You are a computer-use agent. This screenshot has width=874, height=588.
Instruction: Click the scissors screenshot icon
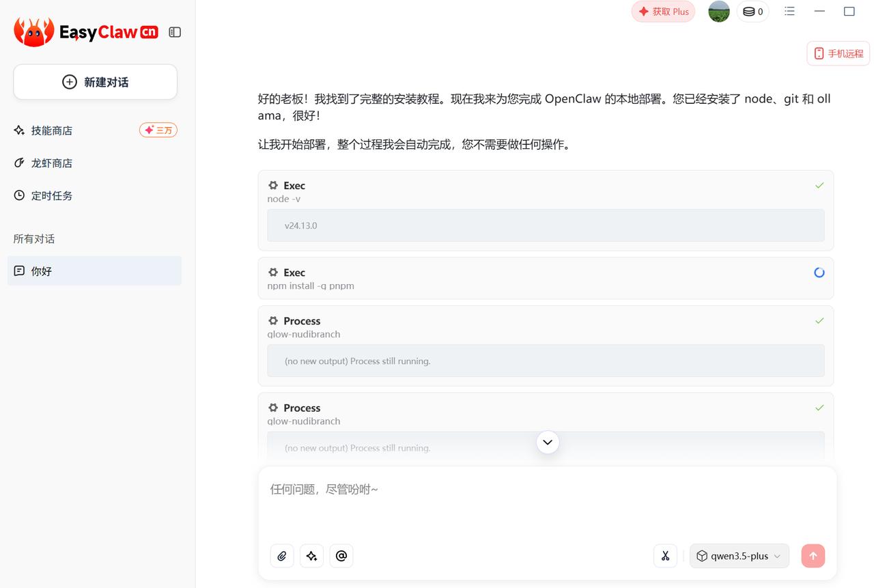665,556
